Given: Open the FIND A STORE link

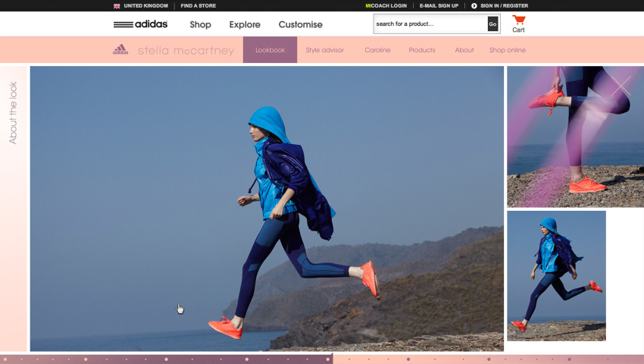Looking at the screenshot, I should tap(198, 6).
